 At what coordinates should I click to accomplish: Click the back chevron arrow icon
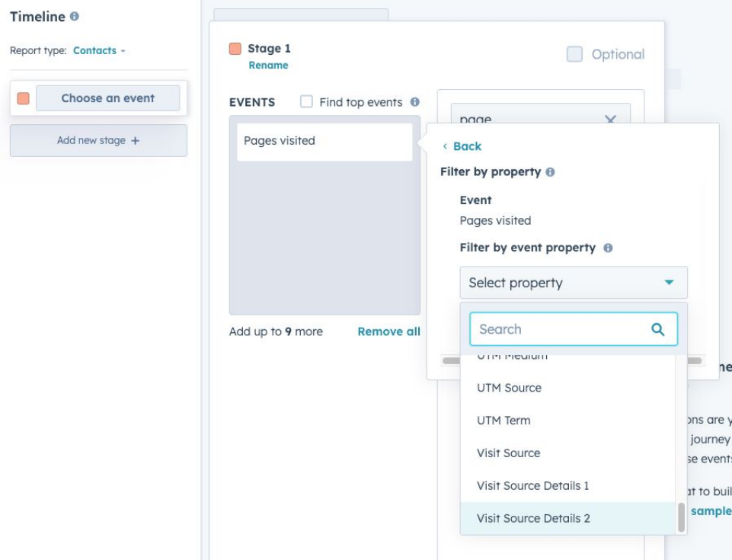(x=445, y=146)
